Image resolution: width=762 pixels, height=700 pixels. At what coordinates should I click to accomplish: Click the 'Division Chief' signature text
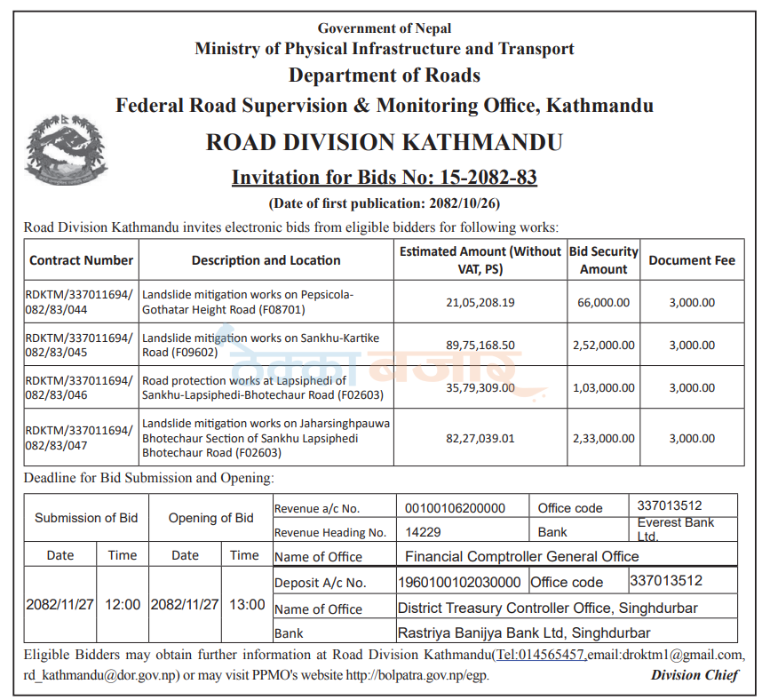pos(695,675)
